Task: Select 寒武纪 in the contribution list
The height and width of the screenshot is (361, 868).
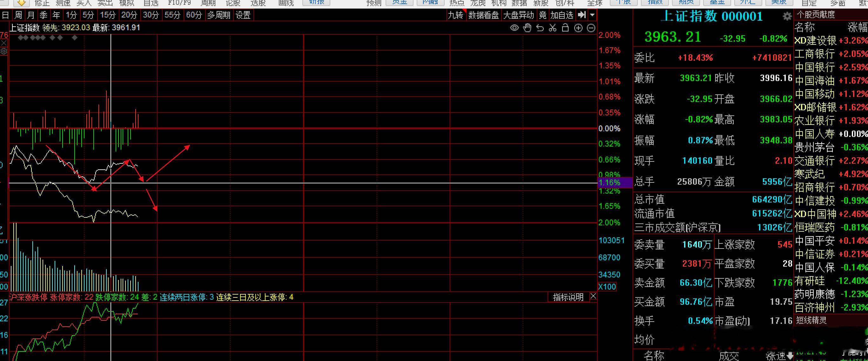Action: 831,174
